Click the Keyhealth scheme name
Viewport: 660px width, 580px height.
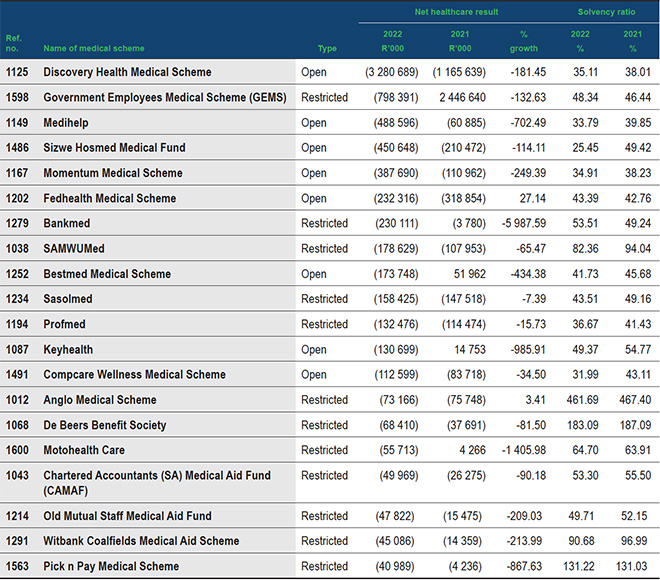(x=68, y=349)
